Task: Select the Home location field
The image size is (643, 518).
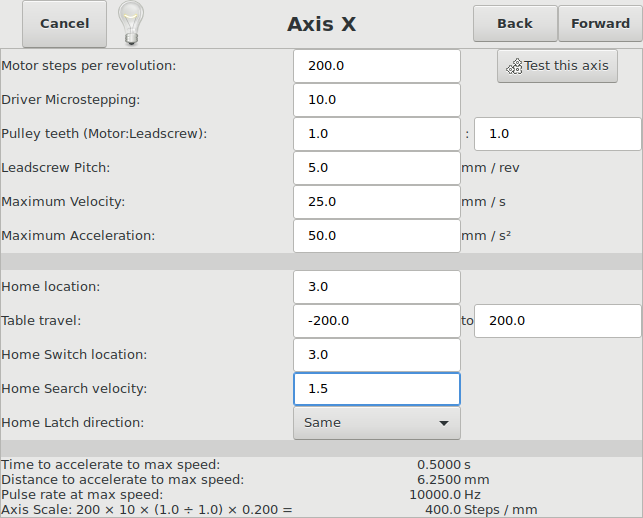Action: coord(377,287)
